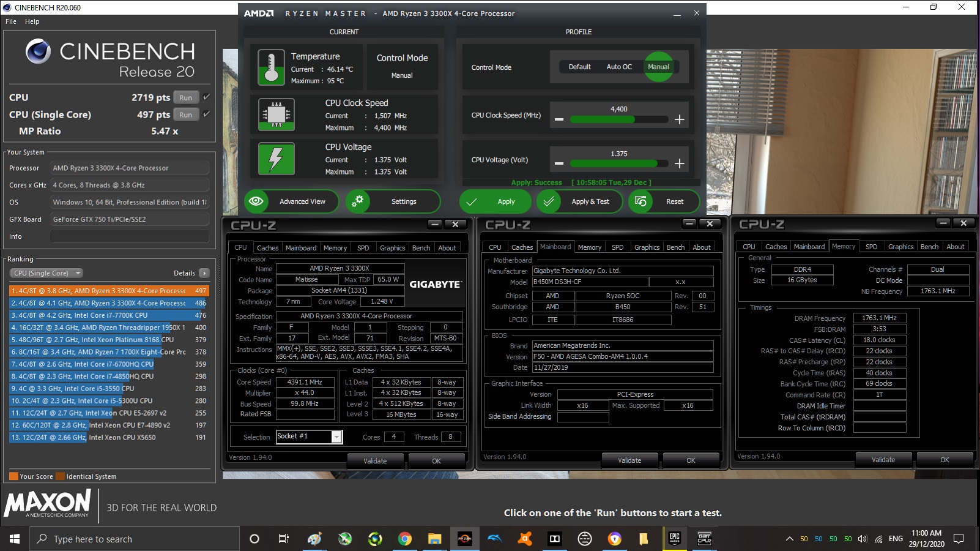980x551 pixels.
Task: Open the Cinebench Help menu
Action: click(x=32, y=21)
